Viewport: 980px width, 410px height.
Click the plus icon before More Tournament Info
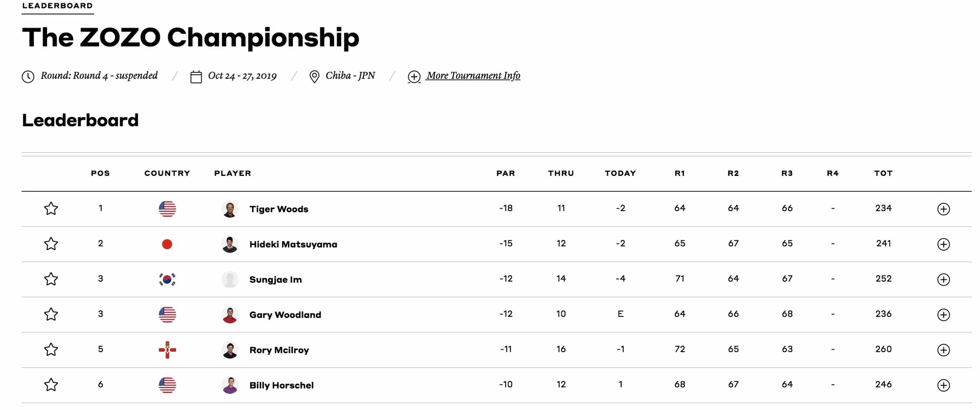pyautogui.click(x=414, y=77)
